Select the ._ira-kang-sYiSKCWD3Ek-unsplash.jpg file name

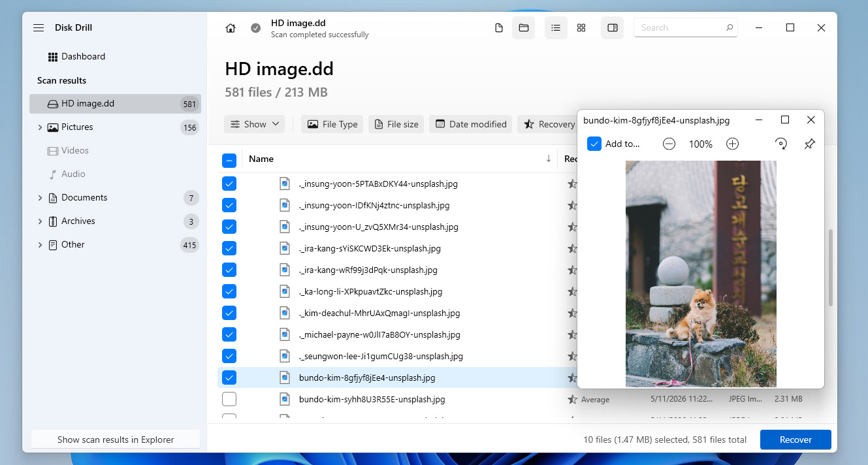370,248
